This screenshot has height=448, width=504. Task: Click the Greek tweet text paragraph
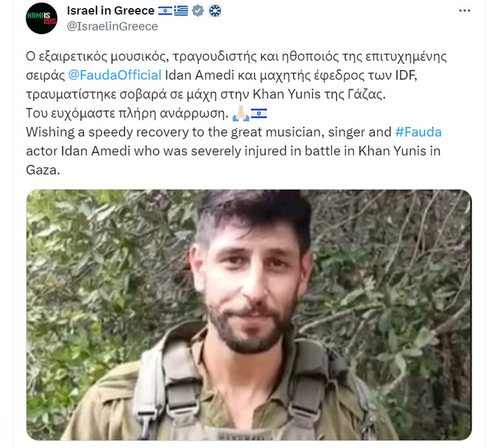click(237, 85)
